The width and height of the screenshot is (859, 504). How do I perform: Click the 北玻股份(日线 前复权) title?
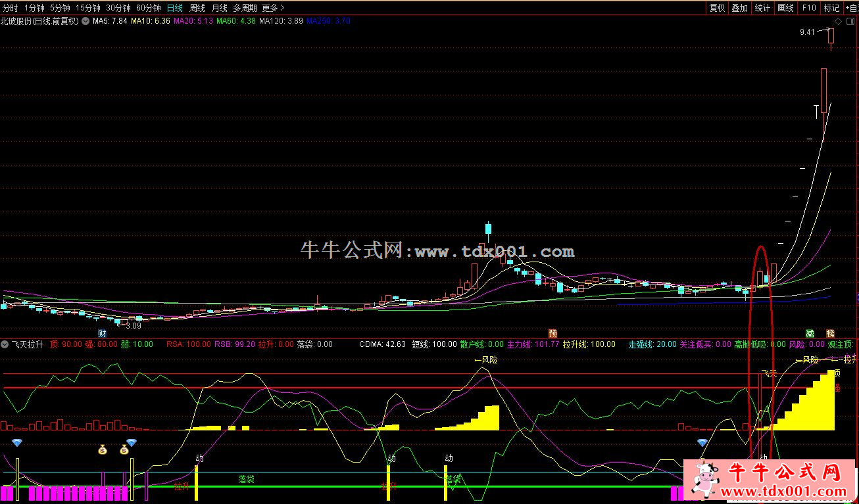coord(40,21)
